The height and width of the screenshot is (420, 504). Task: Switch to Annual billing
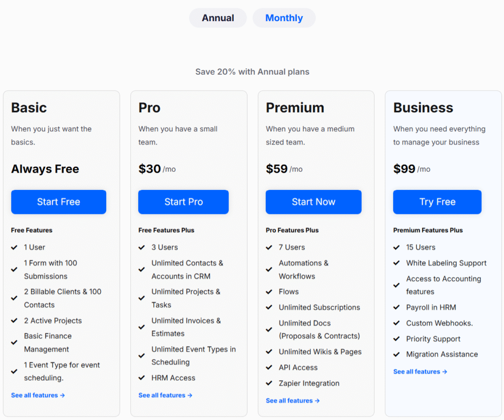click(x=218, y=18)
